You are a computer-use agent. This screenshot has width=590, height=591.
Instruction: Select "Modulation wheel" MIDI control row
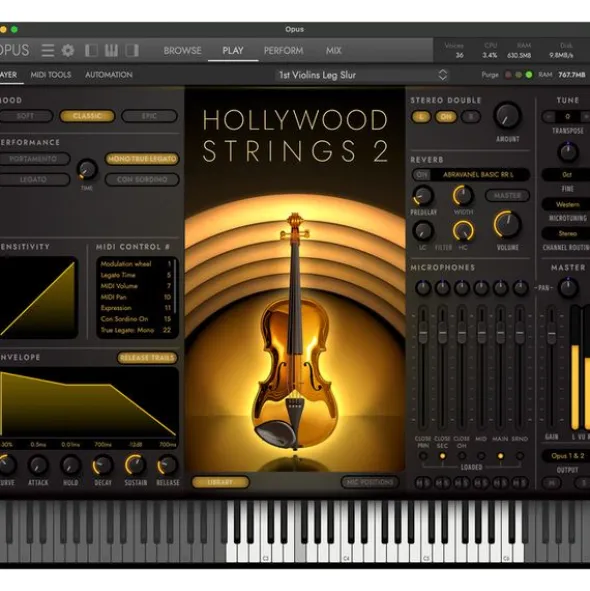(136, 264)
